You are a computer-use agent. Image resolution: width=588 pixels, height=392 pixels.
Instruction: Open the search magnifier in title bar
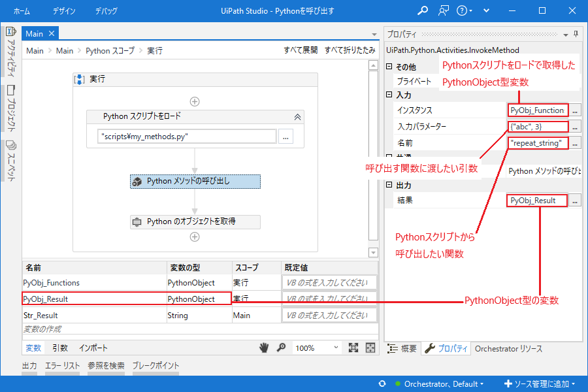tap(423, 10)
